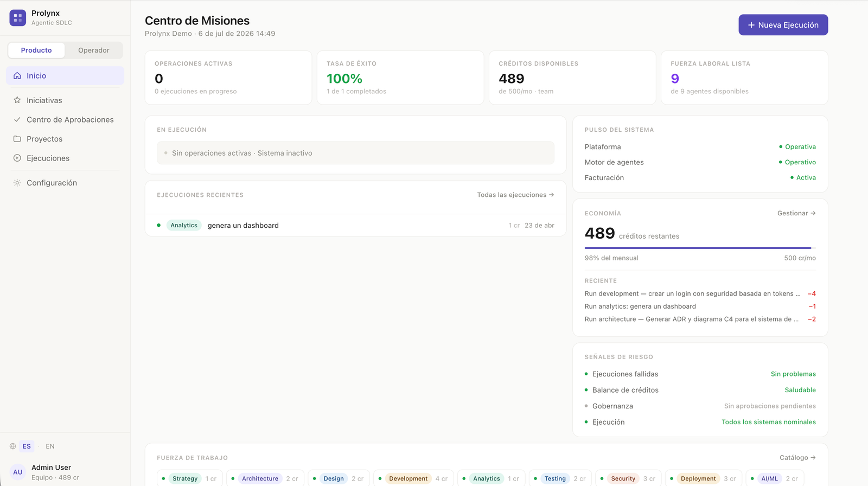Screen dimensions: 868x486
Task: Open the Inicio home icon
Action: click(17, 76)
